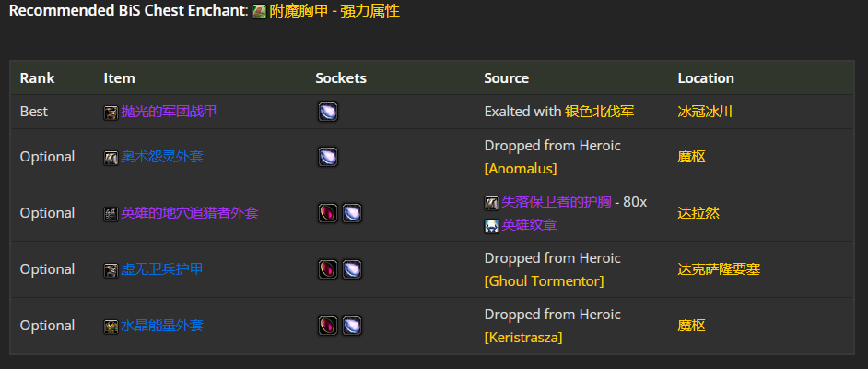Open the [Anomalus] boss link
The width and height of the screenshot is (868, 369).
521,169
